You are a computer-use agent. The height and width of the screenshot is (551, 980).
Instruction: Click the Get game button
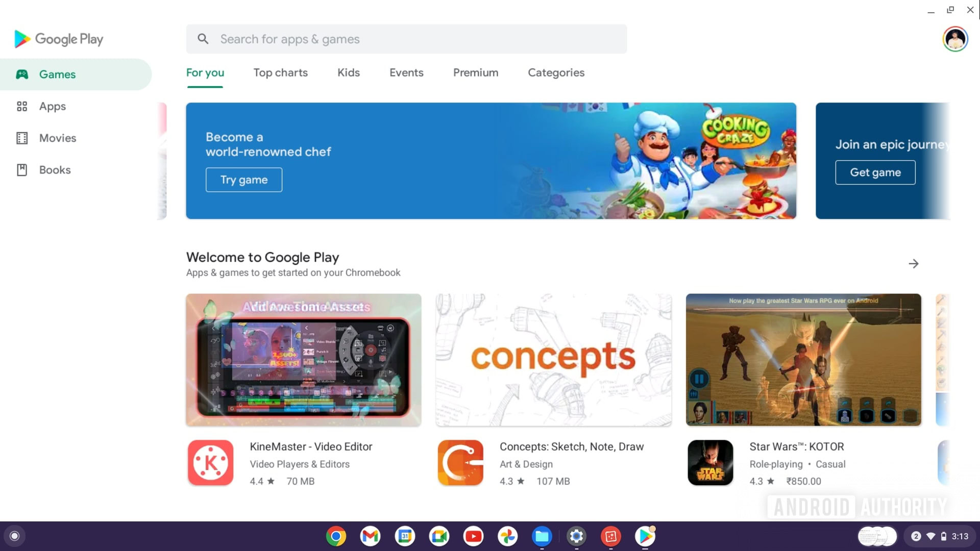pyautogui.click(x=875, y=172)
